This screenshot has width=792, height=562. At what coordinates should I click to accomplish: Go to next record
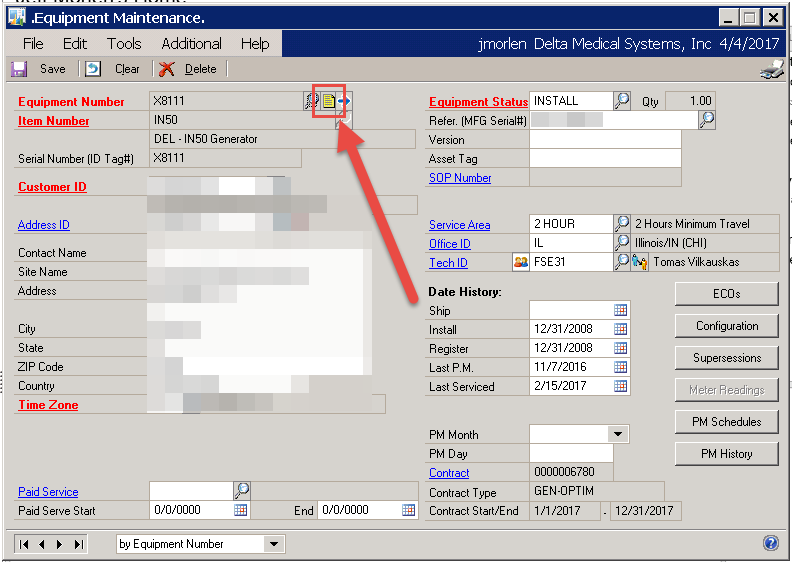pos(60,544)
